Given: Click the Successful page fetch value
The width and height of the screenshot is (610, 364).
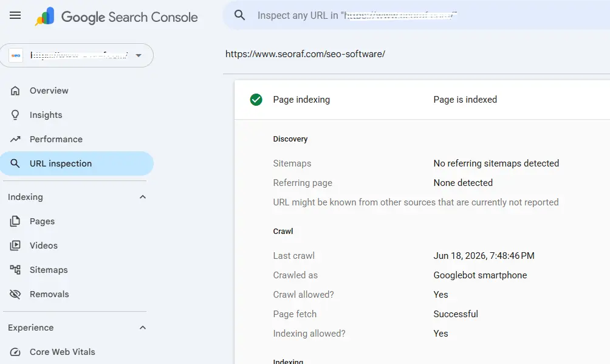Looking at the screenshot, I should pos(456,314).
